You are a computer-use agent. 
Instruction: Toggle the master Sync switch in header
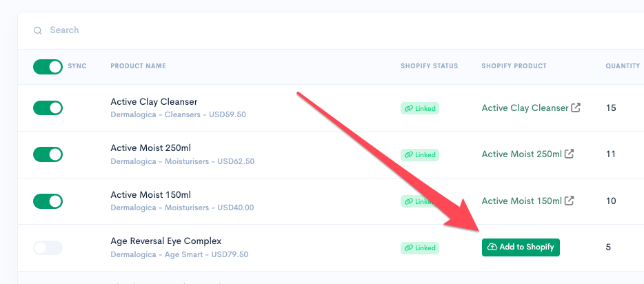(x=48, y=67)
